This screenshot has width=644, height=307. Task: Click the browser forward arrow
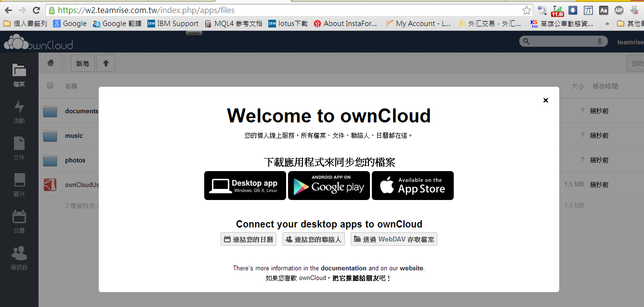pyautogui.click(x=22, y=10)
